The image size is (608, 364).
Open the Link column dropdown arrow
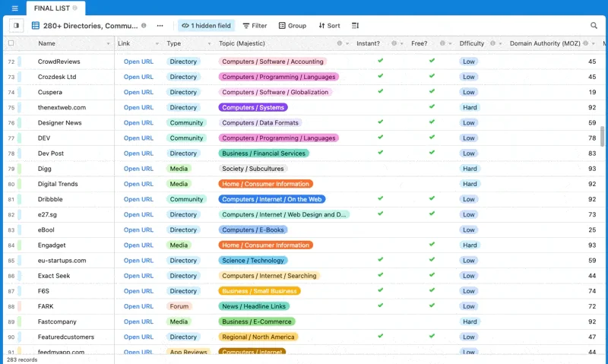pyautogui.click(x=157, y=44)
